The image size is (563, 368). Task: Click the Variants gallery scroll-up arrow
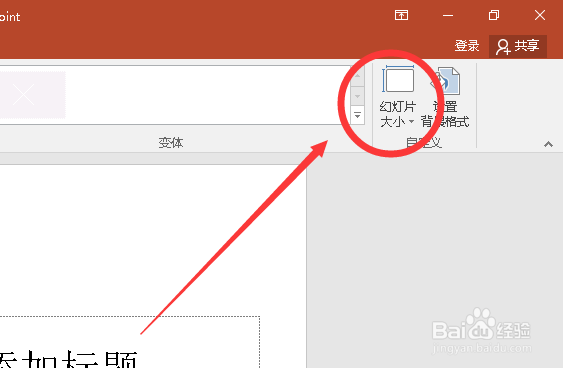point(357,76)
